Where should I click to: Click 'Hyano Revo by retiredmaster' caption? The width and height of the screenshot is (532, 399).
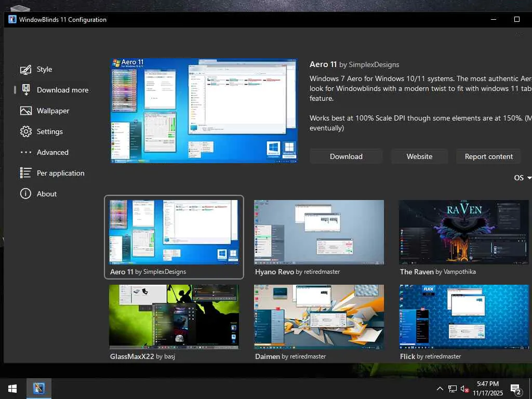tap(298, 272)
